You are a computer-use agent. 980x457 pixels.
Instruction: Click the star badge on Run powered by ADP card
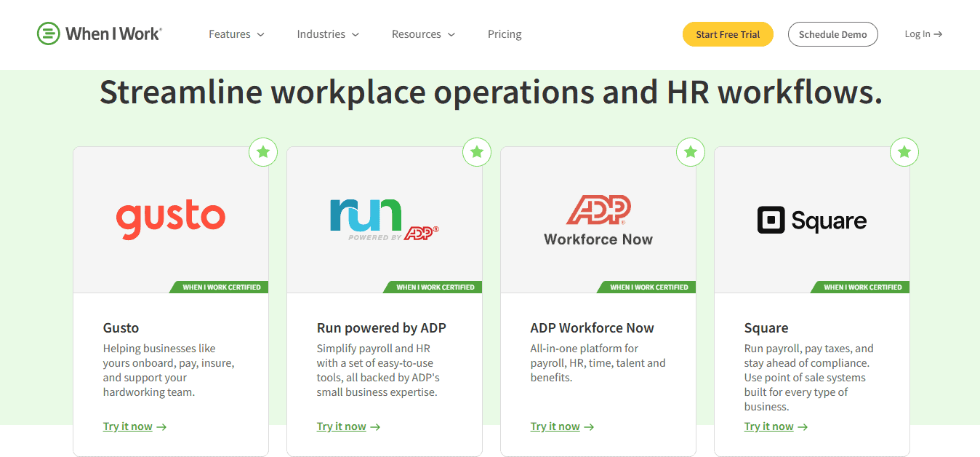[477, 152]
